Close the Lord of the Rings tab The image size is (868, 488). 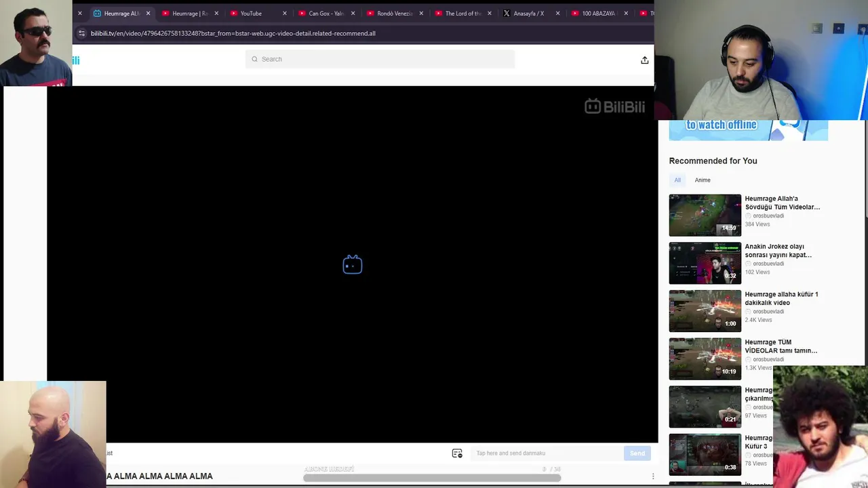pyautogui.click(x=489, y=14)
